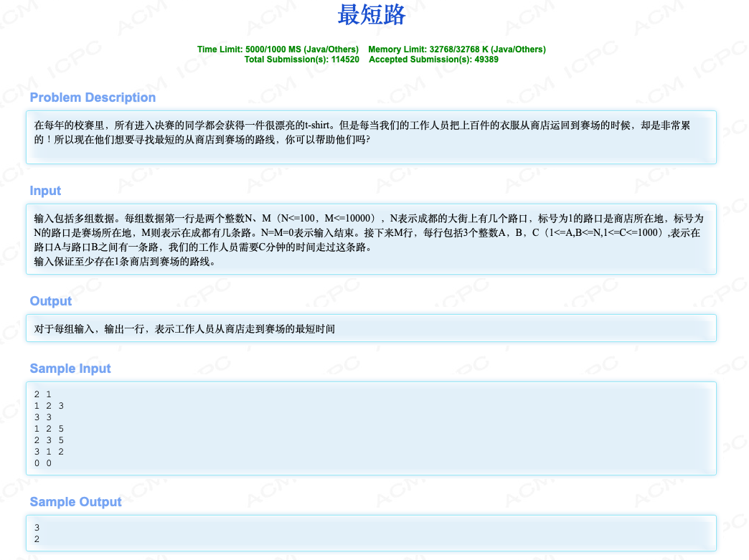Click the input line starting 输入包括多组数据
This screenshot has width=749, height=560.
(x=369, y=218)
